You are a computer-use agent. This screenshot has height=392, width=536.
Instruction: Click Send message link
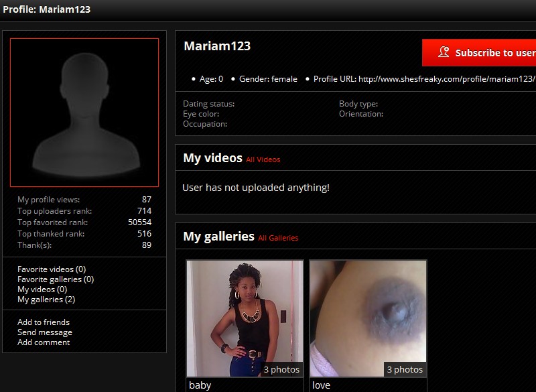point(45,332)
